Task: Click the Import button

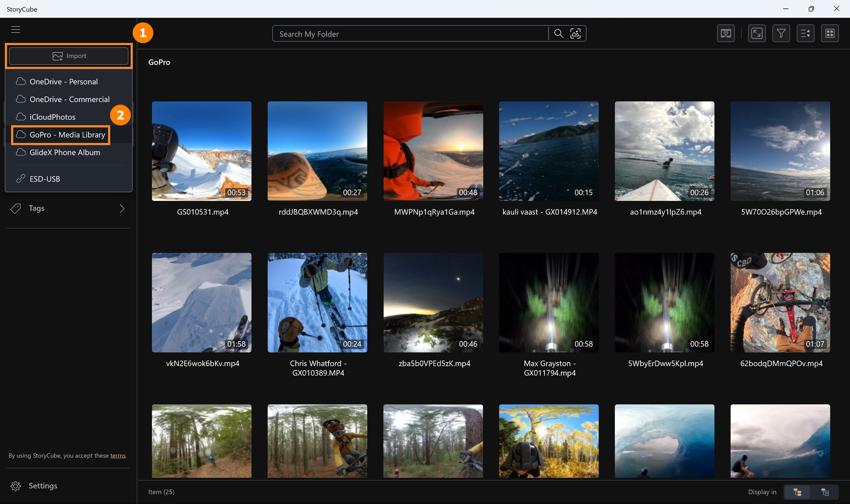Action: [69, 56]
